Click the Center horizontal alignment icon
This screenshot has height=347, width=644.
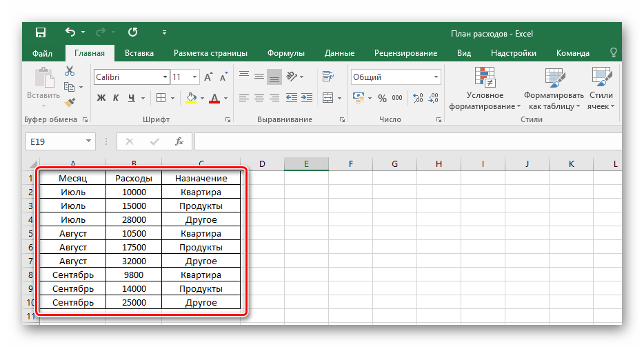click(x=259, y=97)
